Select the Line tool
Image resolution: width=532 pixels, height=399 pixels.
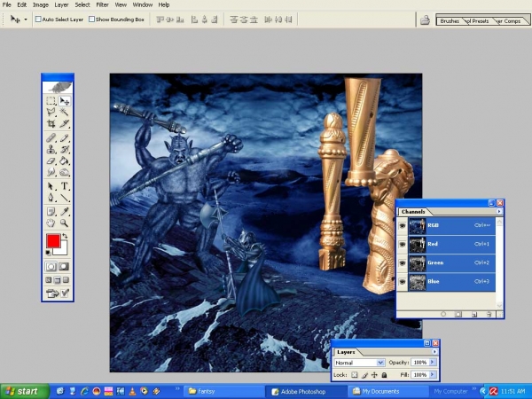coord(64,198)
